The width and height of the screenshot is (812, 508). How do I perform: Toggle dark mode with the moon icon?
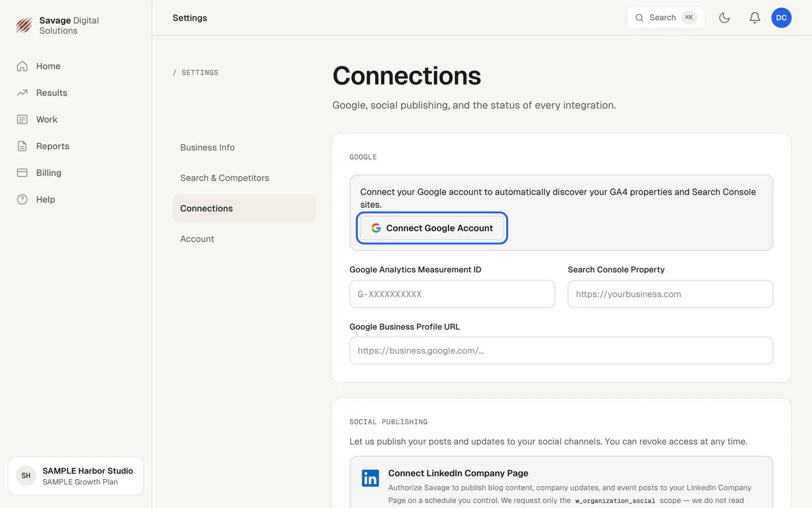pyautogui.click(x=724, y=18)
